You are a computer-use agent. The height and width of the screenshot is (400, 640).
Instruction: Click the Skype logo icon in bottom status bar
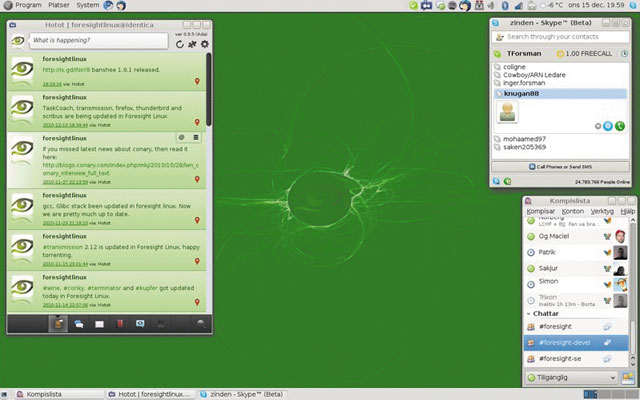[496, 182]
